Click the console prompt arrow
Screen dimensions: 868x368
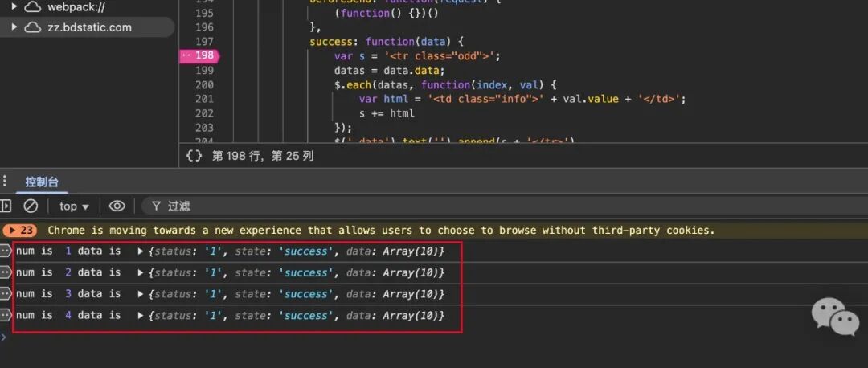coord(3,337)
